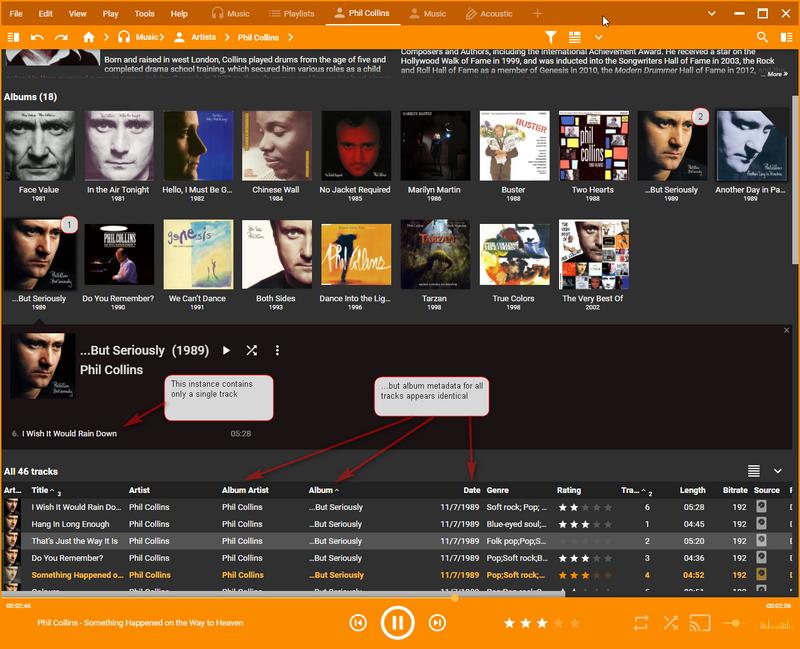800x649 pixels.
Task: Toggle shuffle in the bottom player bar
Action: click(x=670, y=623)
